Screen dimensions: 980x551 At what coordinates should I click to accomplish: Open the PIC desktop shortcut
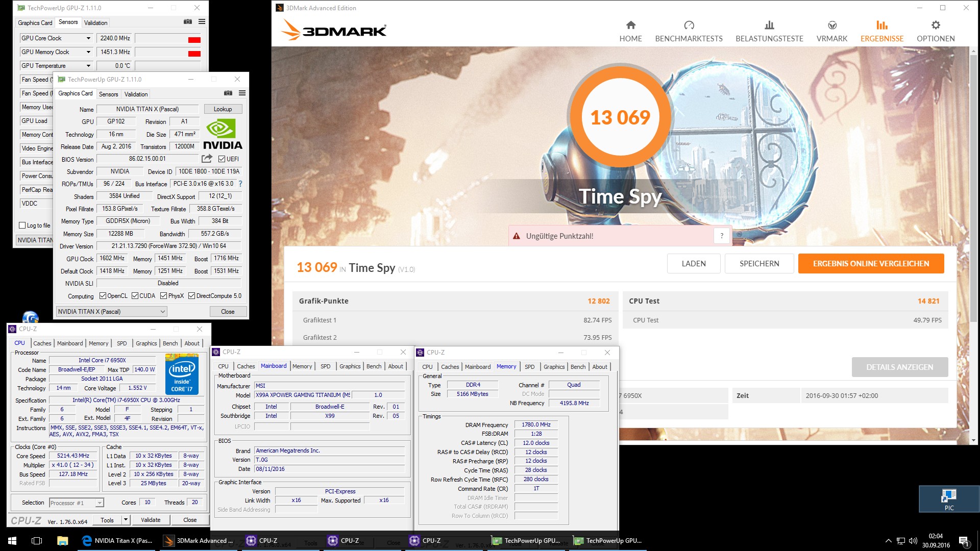(x=949, y=498)
